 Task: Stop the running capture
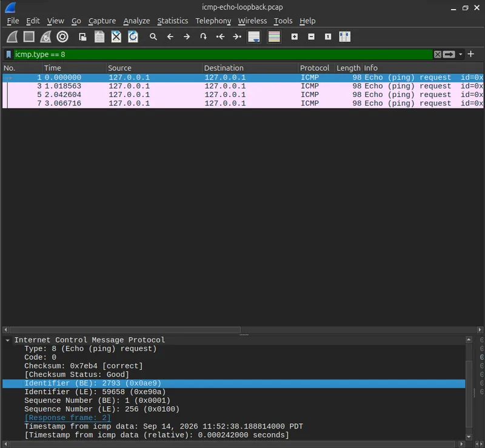pos(28,37)
